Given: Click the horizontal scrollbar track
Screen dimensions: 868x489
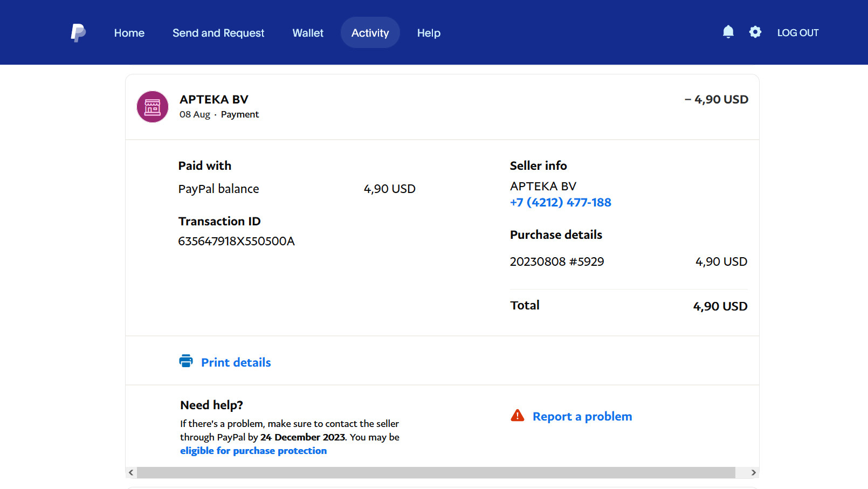Looking at the screenshot, I should point(436,472).
